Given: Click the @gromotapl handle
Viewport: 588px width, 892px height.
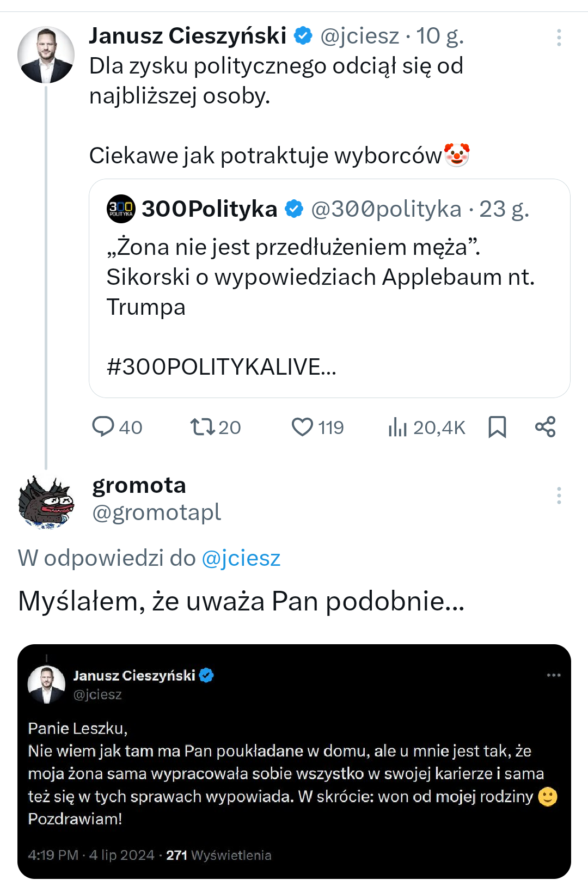Looking at the screenshot, I should pyautogui.click(x=156, y=512).
